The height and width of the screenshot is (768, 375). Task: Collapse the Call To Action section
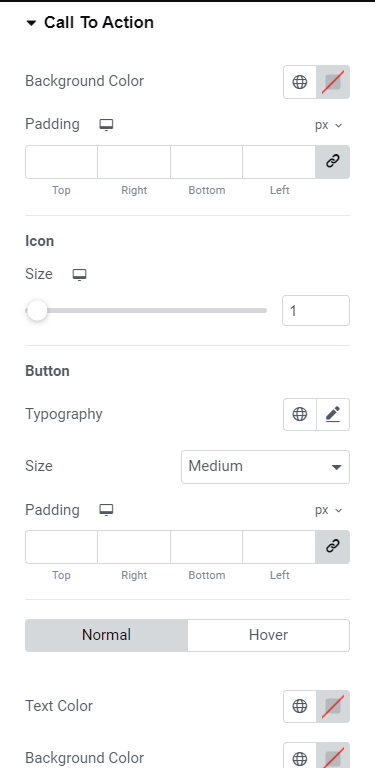tap(90, 23)
